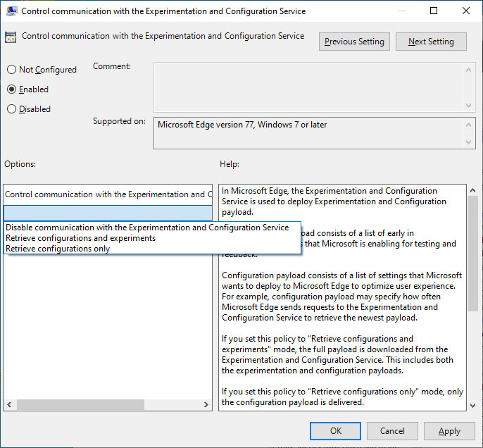Image resolution: width=483 pixels, height=448 pixels.
Task: Click the Cancel button
Action: 392,431
